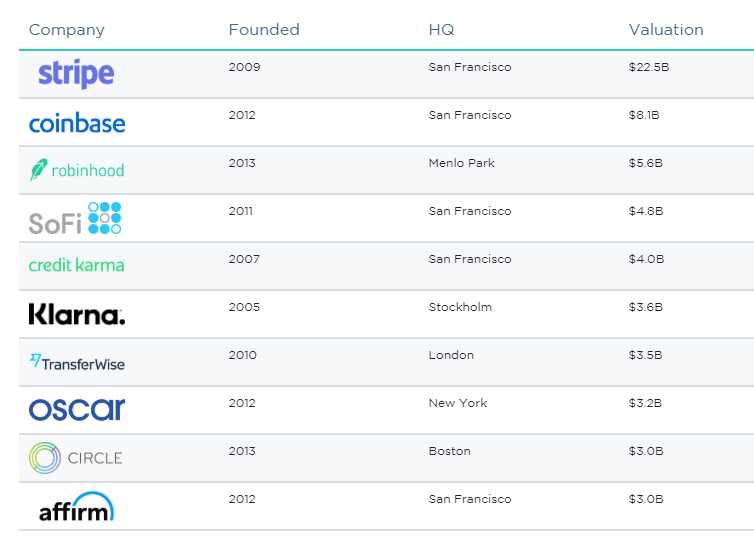Click the SoFi logo
754x542 pixels.
pyautogui.click(x=75, y=219)
